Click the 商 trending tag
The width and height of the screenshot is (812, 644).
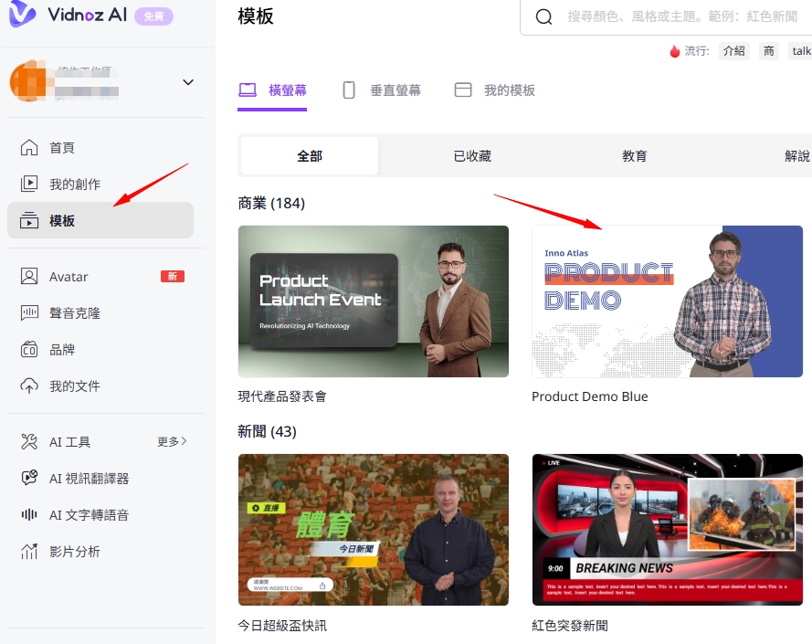(769, 51)
